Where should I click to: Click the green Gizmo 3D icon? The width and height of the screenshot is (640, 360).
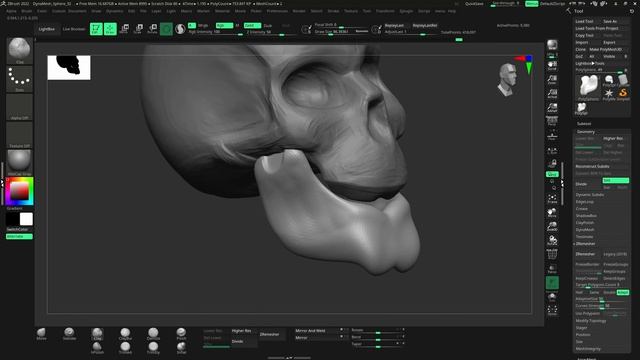click(x=166, y=29)
